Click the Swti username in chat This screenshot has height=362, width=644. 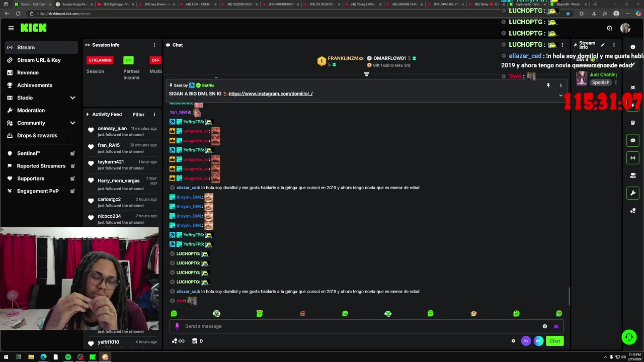click(x=181, y=301)
